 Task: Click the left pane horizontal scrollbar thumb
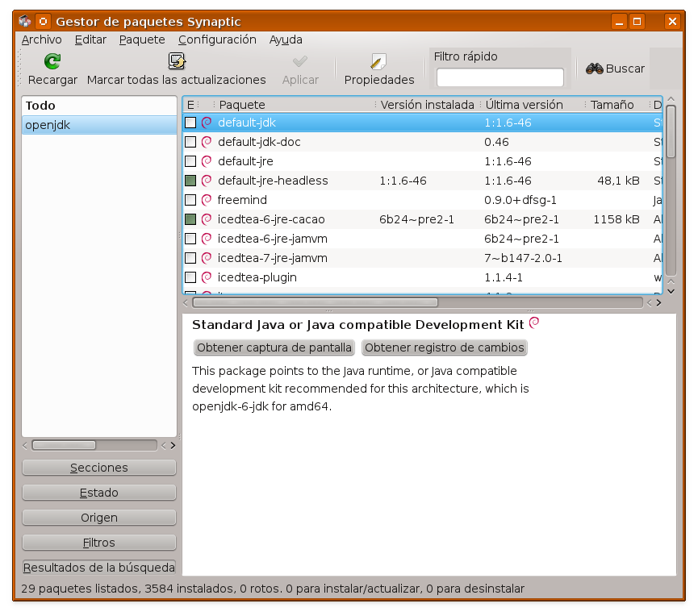pyautogui.click(x=64, y=445)
